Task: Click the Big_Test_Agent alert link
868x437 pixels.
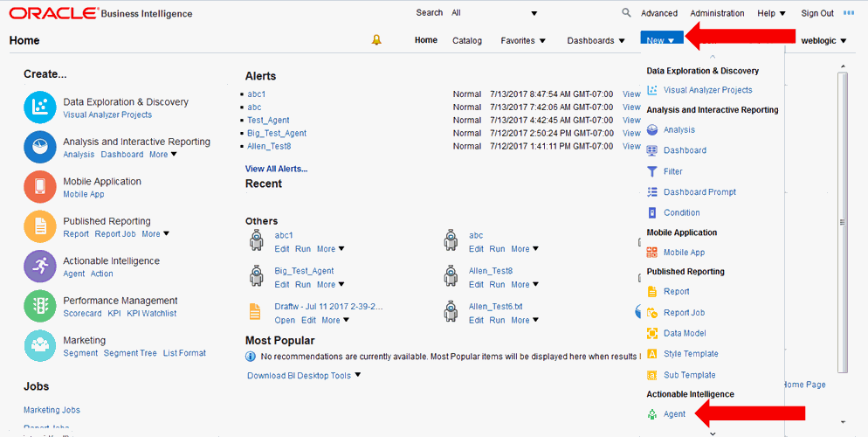Action: [277, 133]
